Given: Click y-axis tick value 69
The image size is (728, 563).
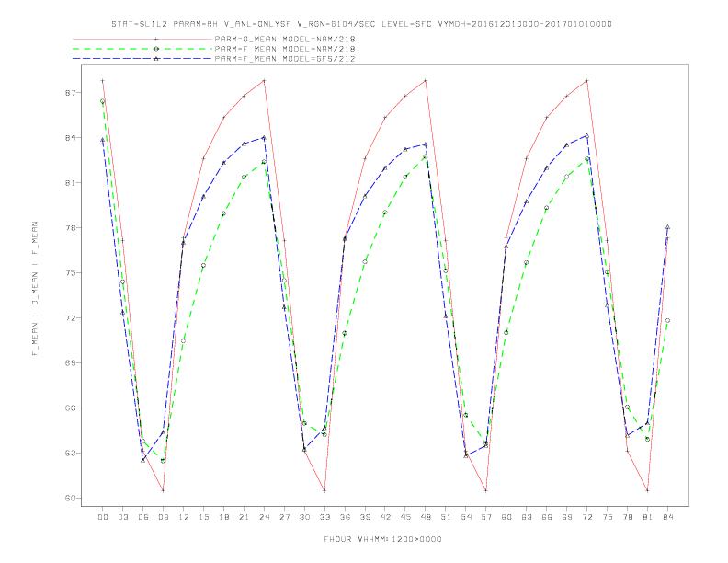Looking at the screenshot, I should 70,363.
